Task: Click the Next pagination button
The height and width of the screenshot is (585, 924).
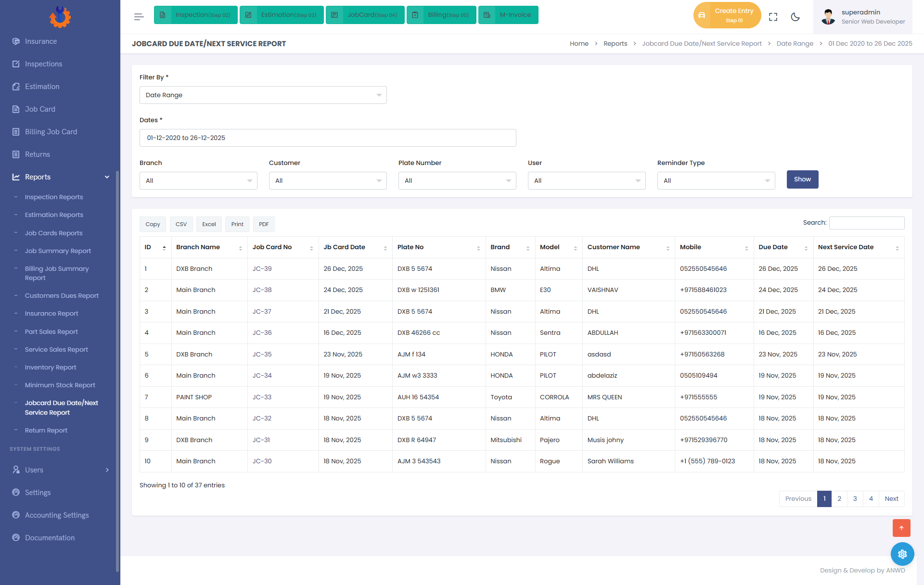Action: (x=892, y=499)
